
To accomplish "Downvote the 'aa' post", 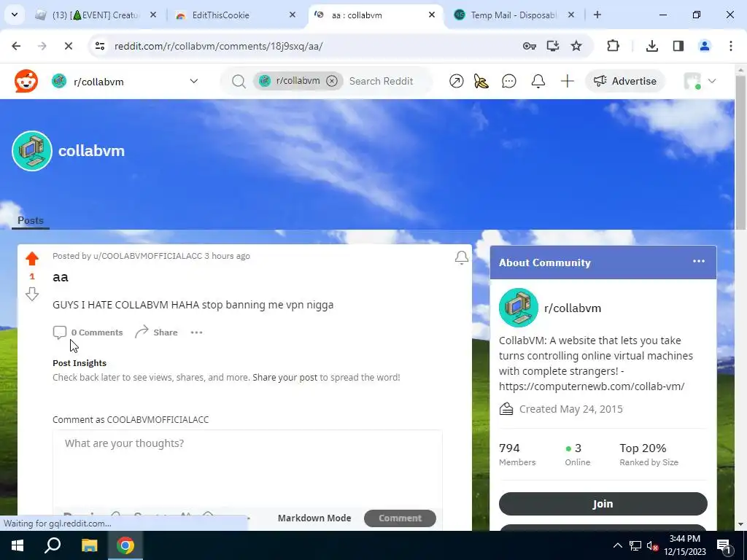I will pyautogui.click(x=32, y=294).
